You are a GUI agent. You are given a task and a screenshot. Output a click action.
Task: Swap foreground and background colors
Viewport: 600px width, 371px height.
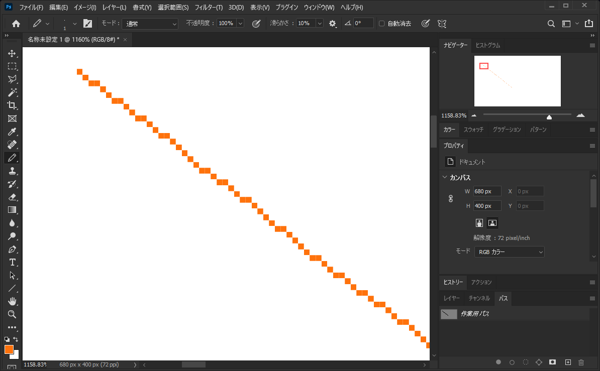(x=16, y=339)
